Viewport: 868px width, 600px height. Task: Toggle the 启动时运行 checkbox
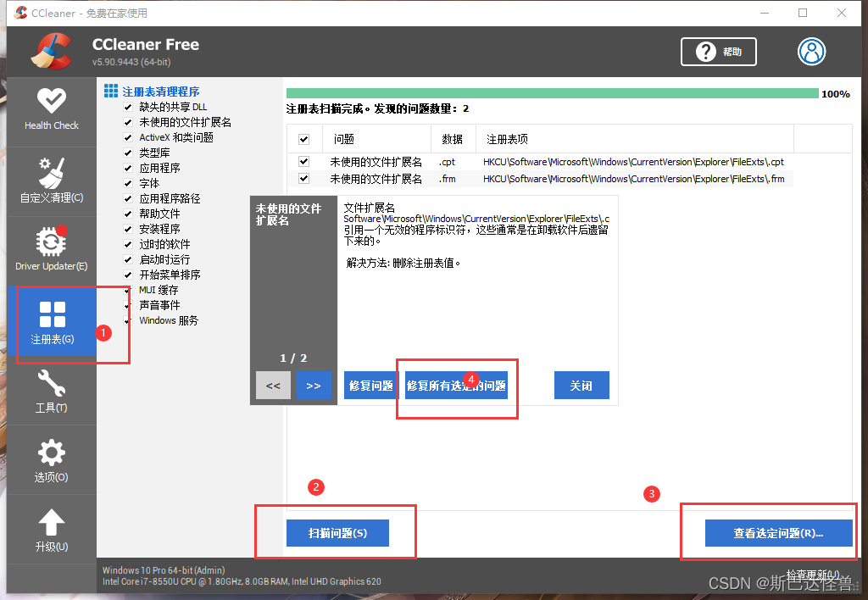click(128, 259)
